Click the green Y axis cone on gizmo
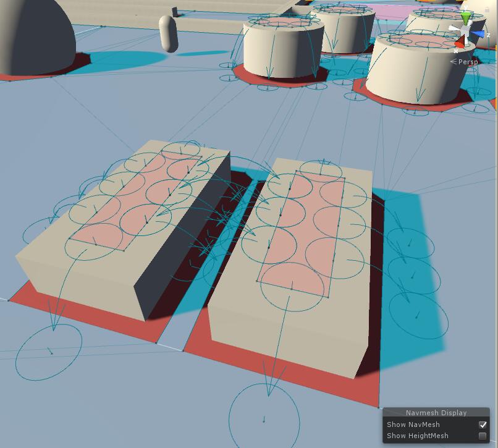The height and width of the screenshot is (448, 498). [466, 18]
